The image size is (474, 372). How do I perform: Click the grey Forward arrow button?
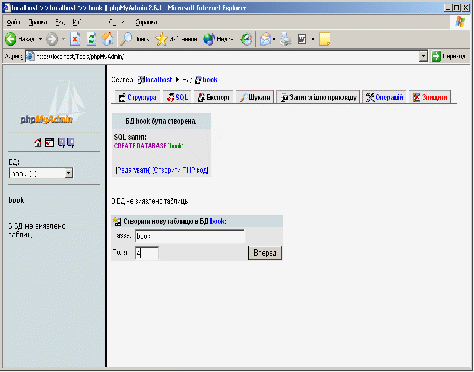pyautogui.click(x=52, y=39)
